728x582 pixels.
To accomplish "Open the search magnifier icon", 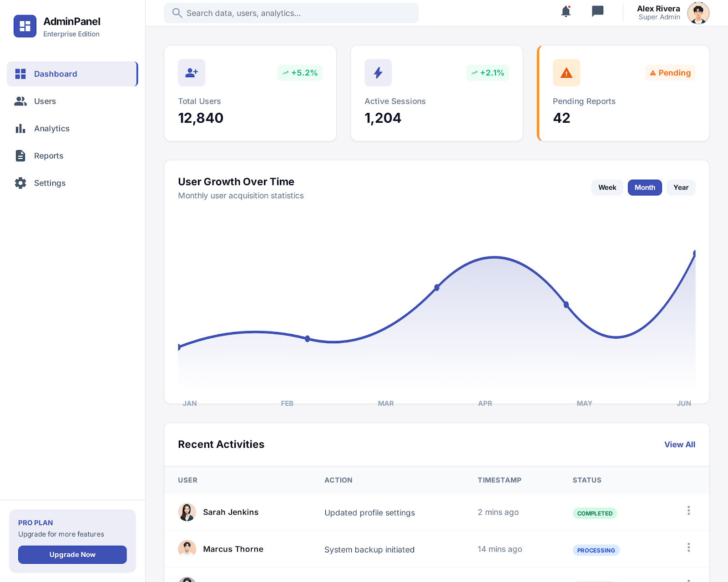I will 177,13.
